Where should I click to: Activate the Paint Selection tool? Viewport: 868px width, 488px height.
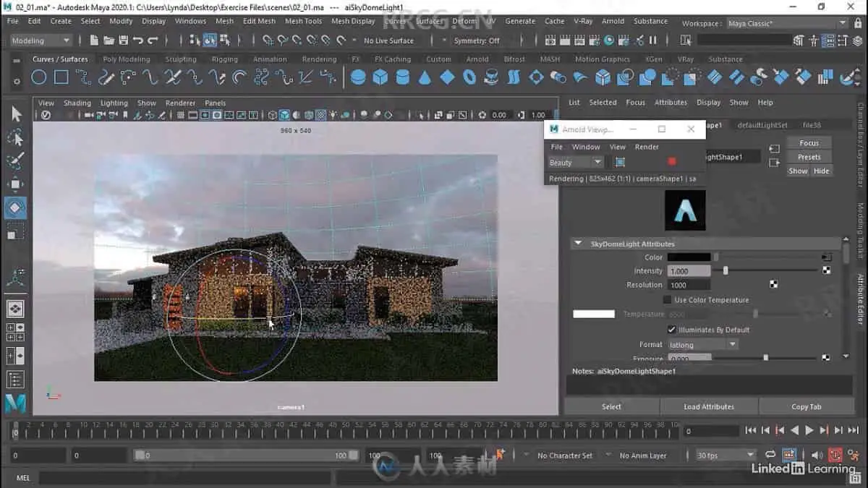tap(16, 160)
